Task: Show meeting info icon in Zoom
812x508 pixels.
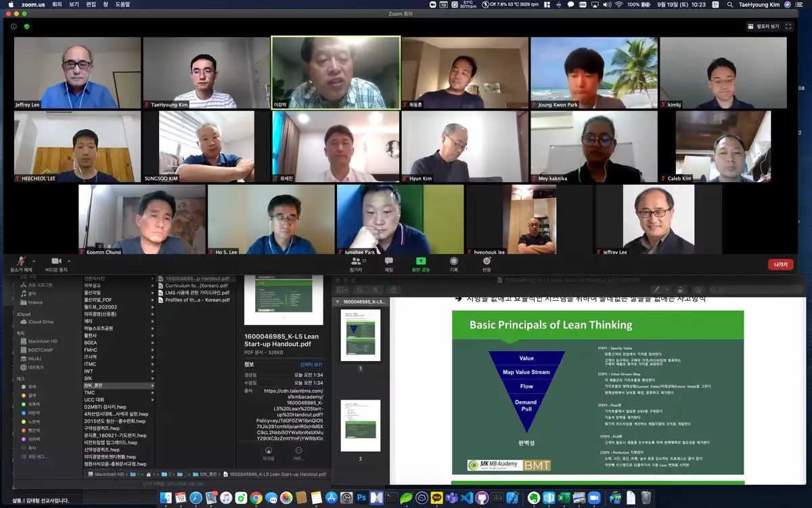Action: (14, 26)
